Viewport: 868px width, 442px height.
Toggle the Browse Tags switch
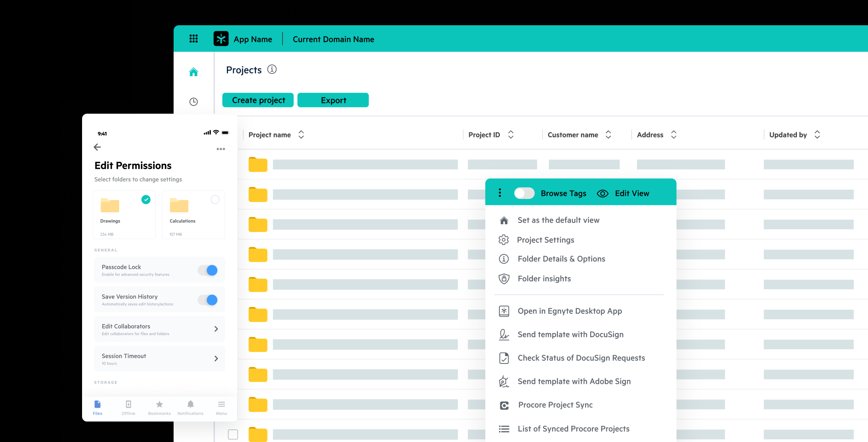(524, 193)
